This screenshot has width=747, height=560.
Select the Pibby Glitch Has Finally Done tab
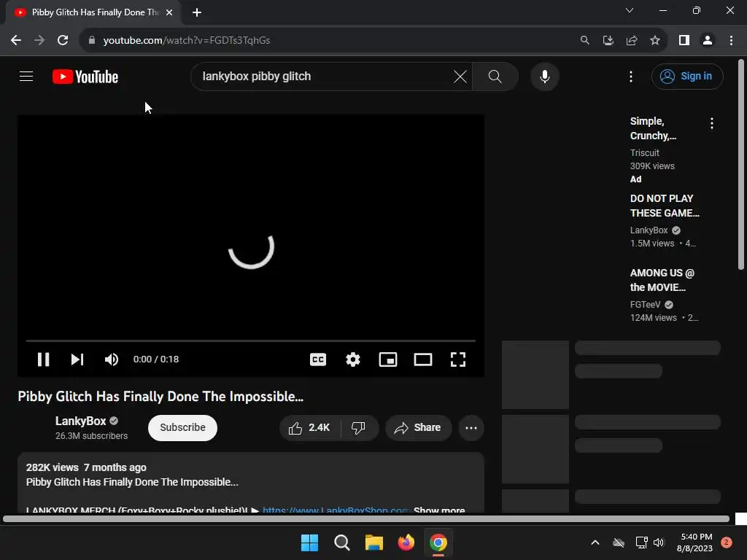[93, 12]
